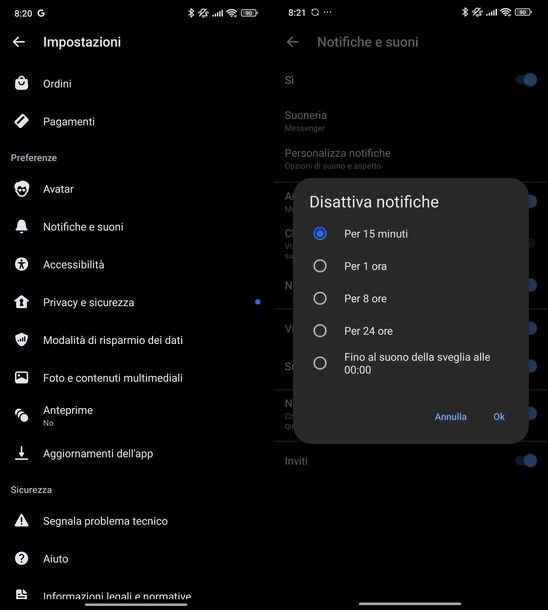Open Pagamenti via the tag icon
Image resolution: width=548 pixels, height=610 pixels.
21,121
